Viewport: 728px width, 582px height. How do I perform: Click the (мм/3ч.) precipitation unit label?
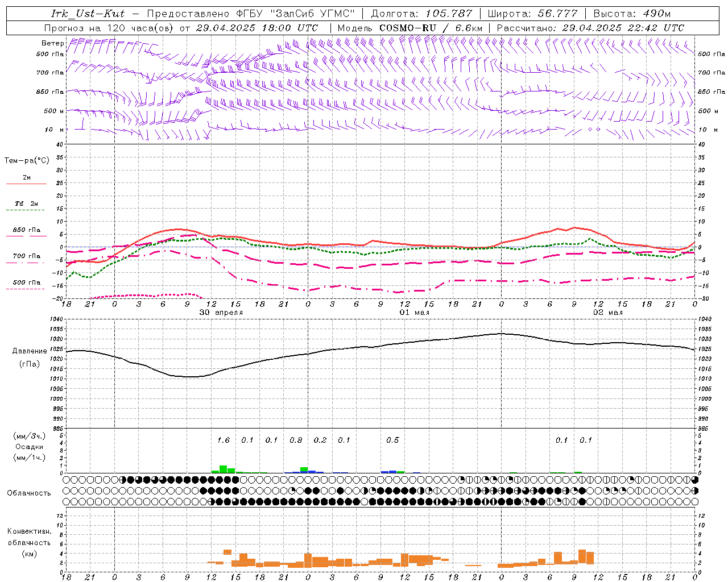29,436
